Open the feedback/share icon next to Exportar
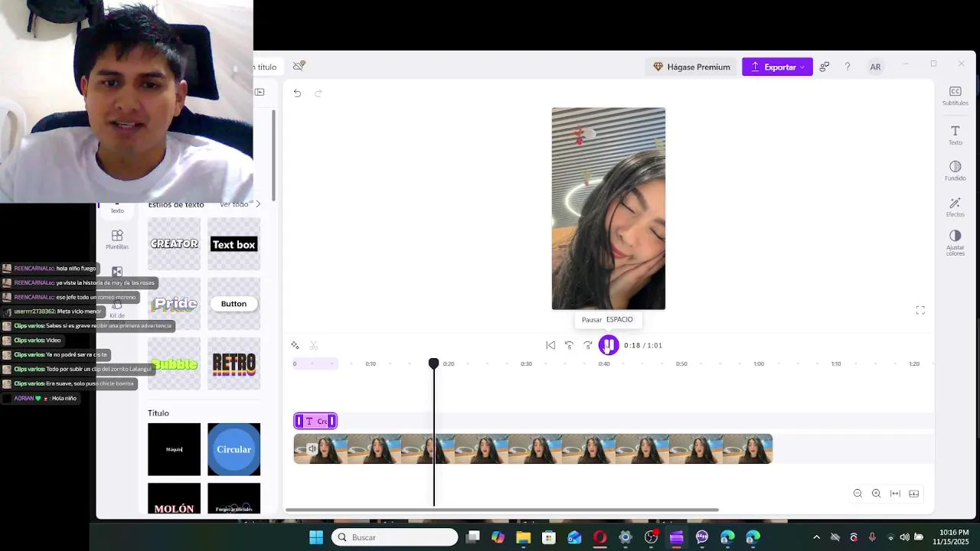The width and height of the screenshot is (980, 551). point(824,67)
